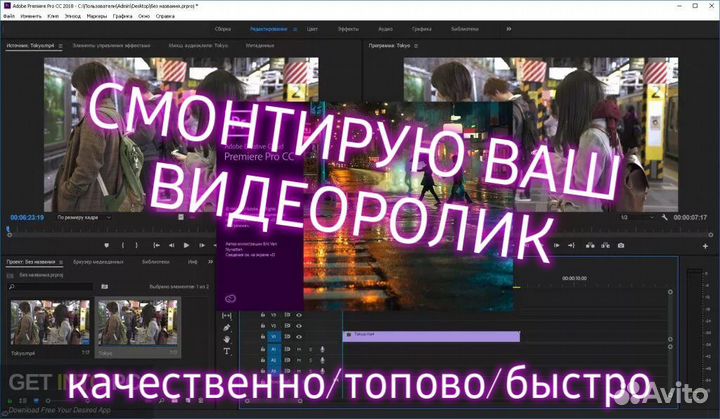Toggle A1 track targeting button
The width and height of the screenshot is (720, 419).
[274, 350]
